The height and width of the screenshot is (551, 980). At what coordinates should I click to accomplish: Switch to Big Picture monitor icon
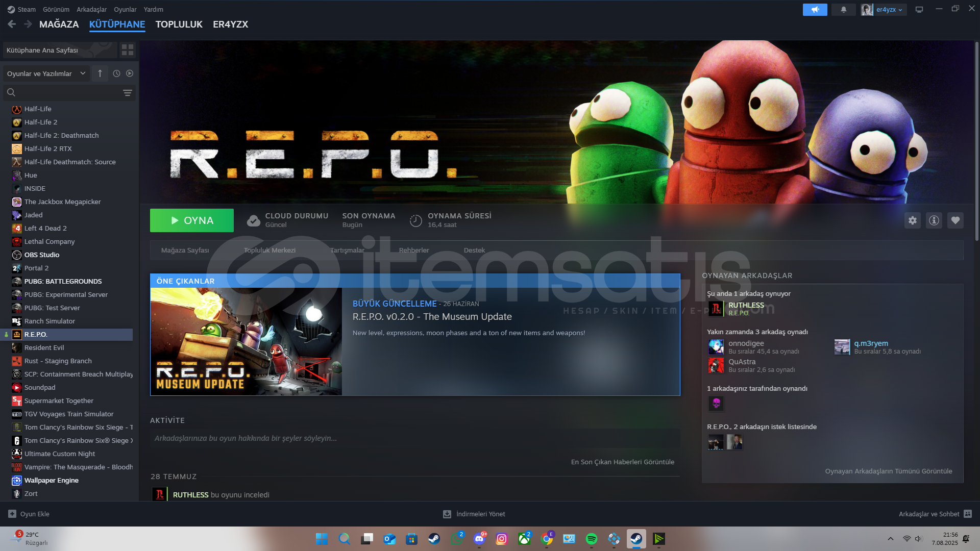[x=919, y=10]
